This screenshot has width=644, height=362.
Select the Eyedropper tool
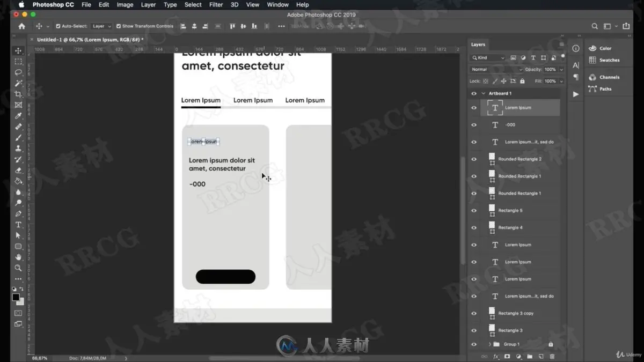point(18,116)
